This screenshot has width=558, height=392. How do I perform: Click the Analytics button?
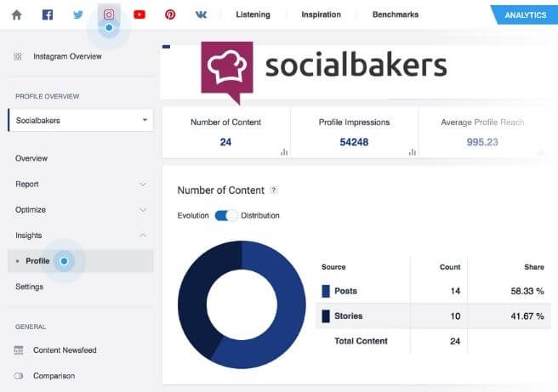click(x=525, y=14)
